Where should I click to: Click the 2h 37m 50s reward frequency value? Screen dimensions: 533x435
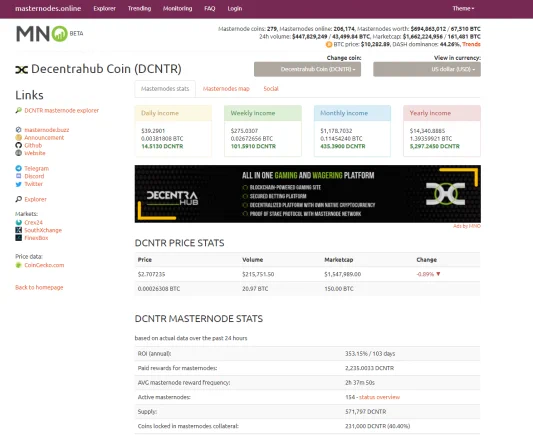pyautogui.click(x=360, y=383)
